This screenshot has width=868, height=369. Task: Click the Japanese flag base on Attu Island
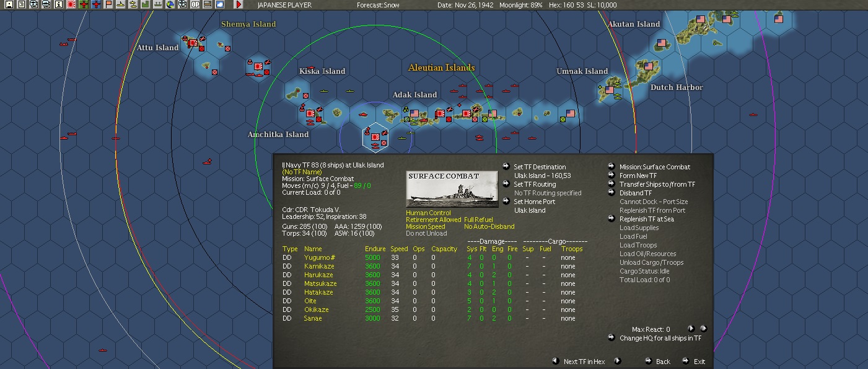pyautogui.click(x=193, y=43)
